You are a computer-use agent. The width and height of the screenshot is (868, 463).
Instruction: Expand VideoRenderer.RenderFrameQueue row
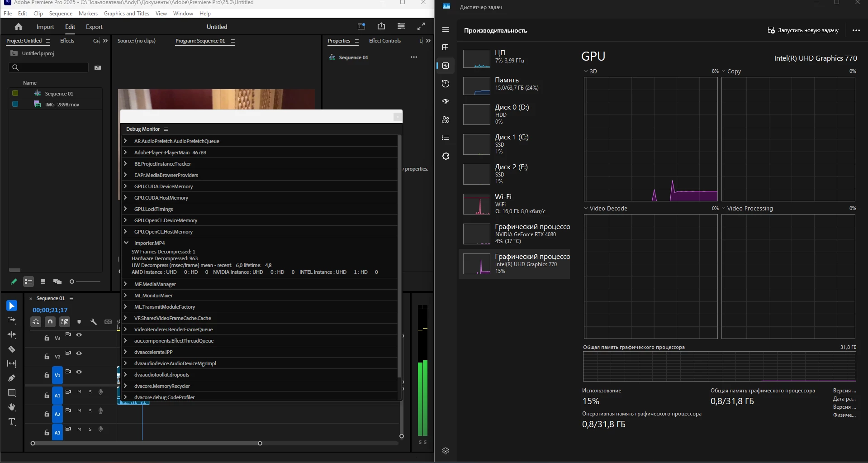click(x=126, y=329)
